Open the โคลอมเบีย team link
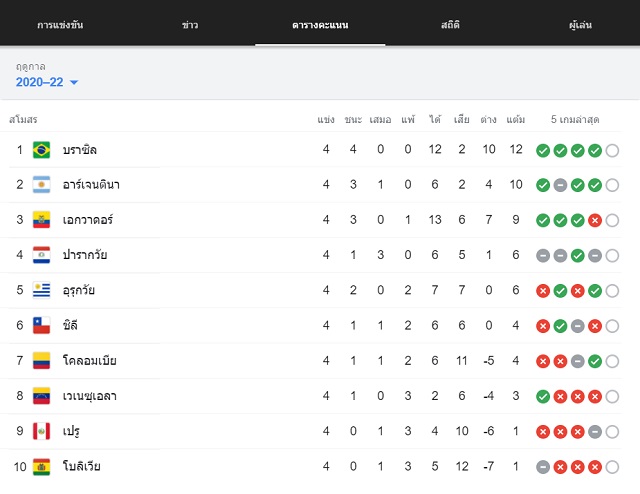The image size is (640, 494). point(90,361)
